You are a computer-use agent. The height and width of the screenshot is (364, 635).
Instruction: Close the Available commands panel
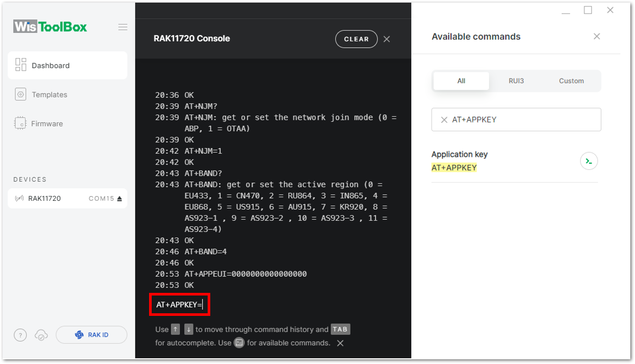coord(597,37)
